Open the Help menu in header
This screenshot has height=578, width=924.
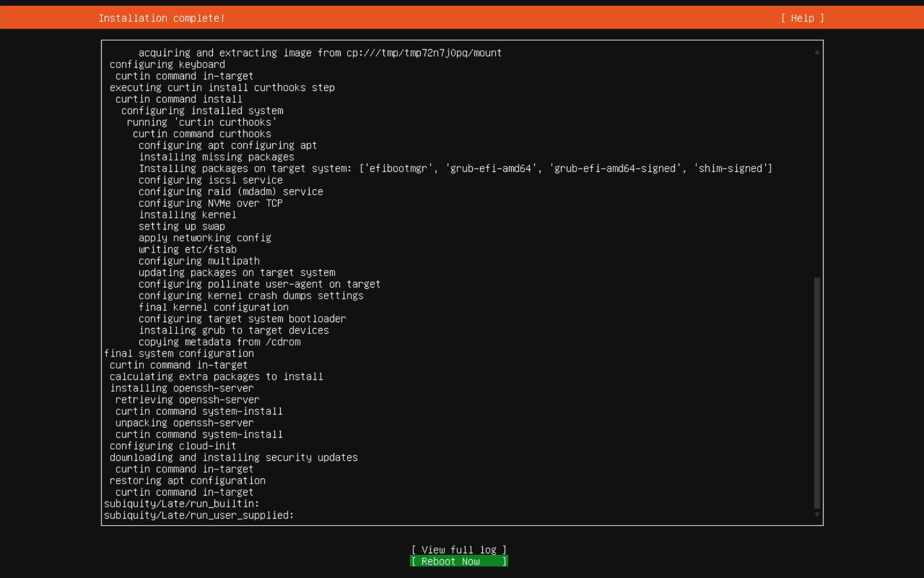[x=802, y=18]
